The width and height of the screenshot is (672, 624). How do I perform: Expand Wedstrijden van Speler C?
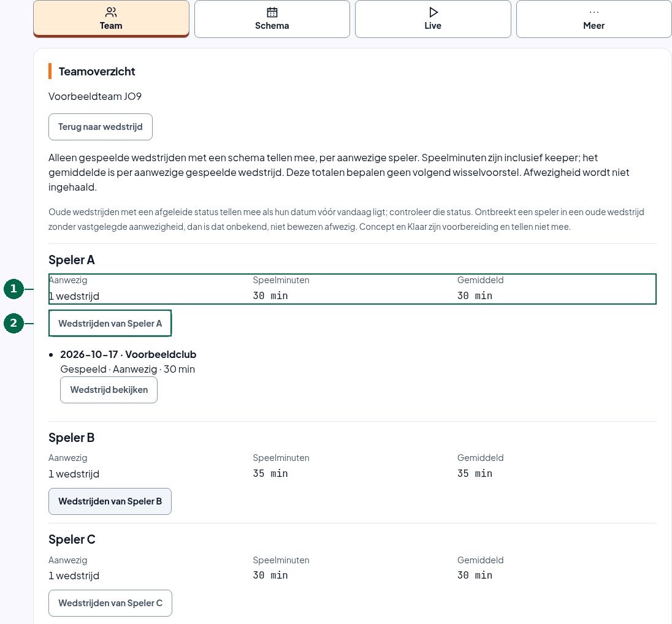click(x=110, y=603)
